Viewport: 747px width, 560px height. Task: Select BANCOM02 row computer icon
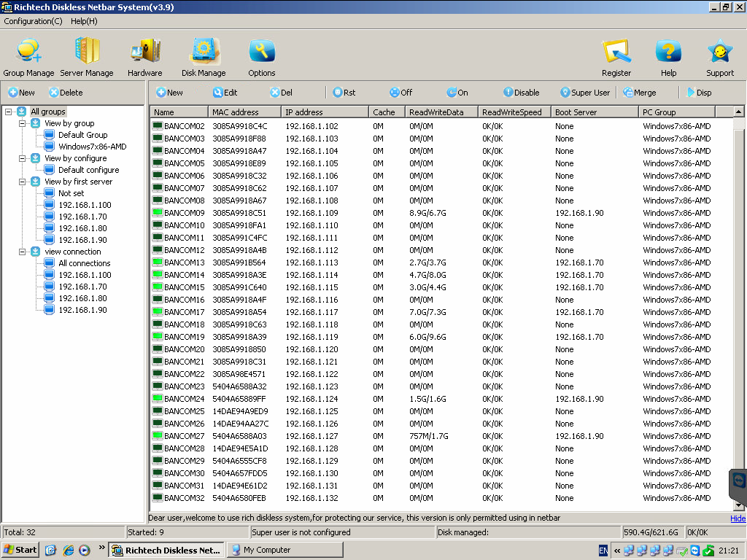(x=158, y=125)
